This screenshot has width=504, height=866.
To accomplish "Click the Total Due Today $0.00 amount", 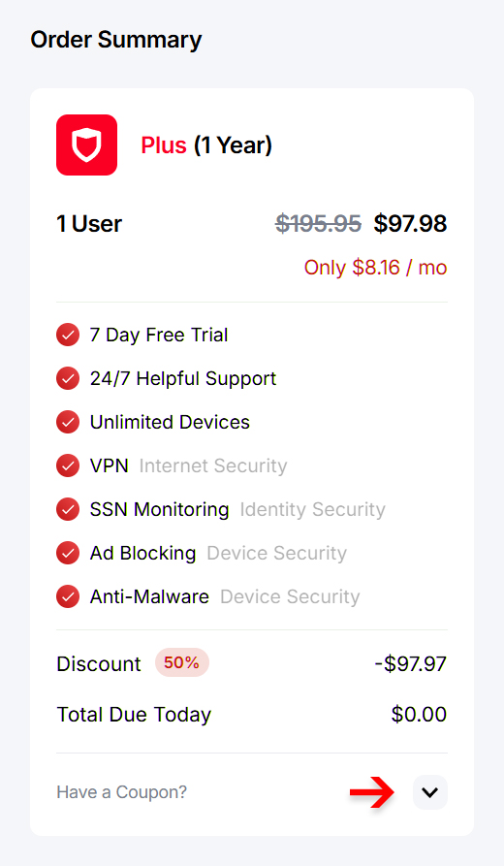I will (x=419, y=714).
